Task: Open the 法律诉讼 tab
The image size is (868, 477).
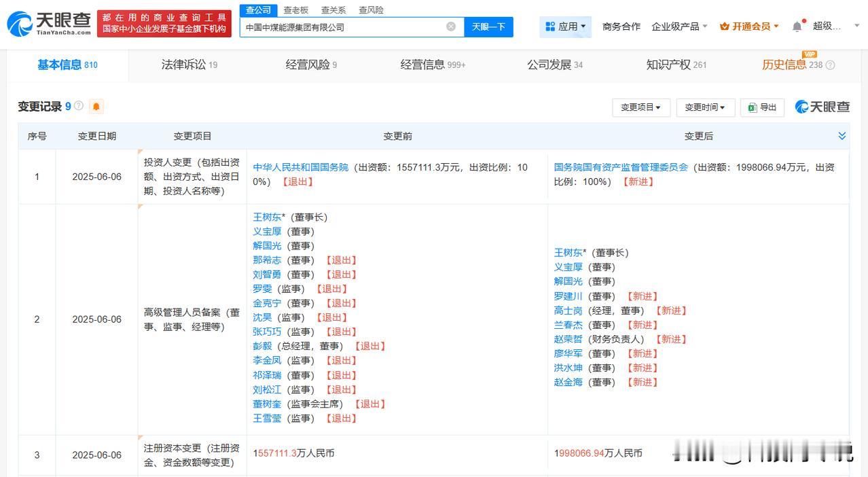Action: [189, 65]
